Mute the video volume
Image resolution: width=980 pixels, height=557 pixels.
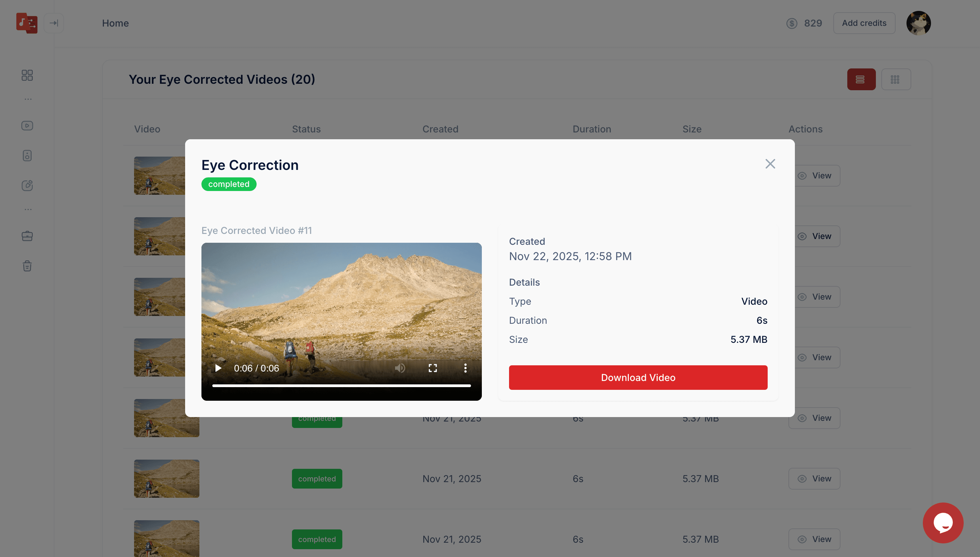tap(400, 368)
